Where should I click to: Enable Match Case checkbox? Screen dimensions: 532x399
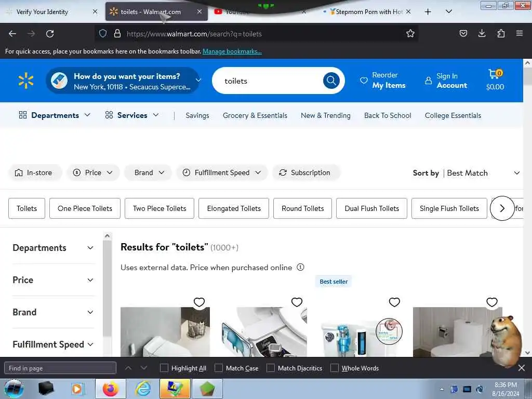pyautogui.click(x=219, y=368)
